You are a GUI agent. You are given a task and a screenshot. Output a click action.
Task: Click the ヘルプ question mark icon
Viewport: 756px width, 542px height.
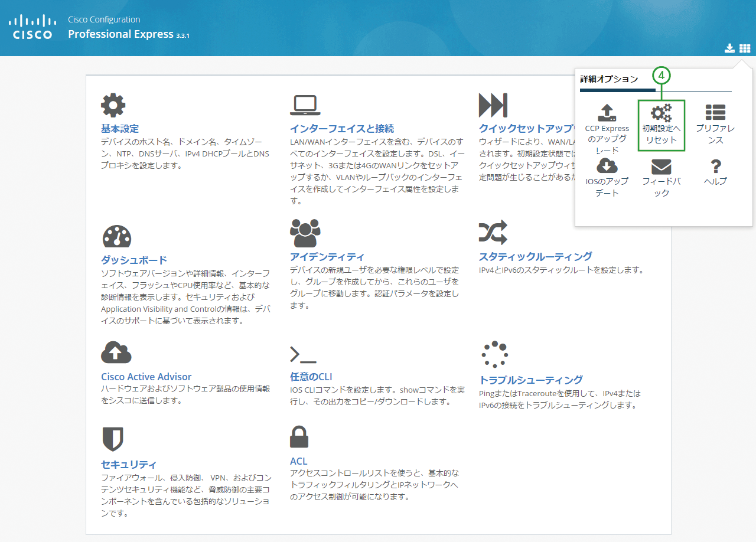pos(716,166)
